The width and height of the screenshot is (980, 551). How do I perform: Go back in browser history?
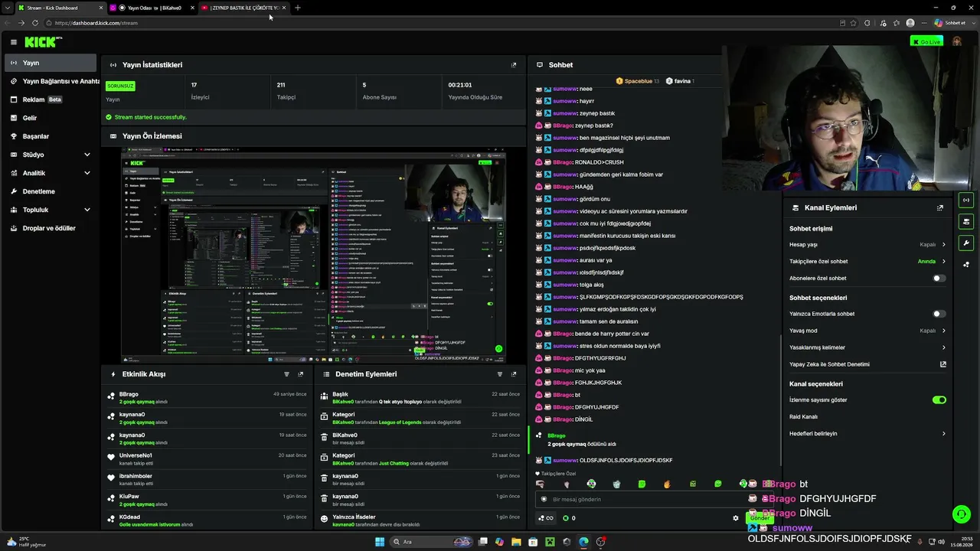8,23
